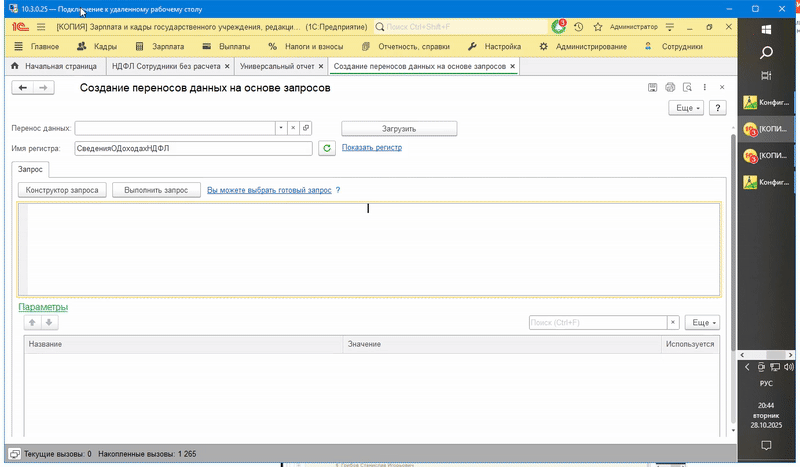The image size is (800, 467).
Task: Open Выплаты section
Action: pos(226,46)
